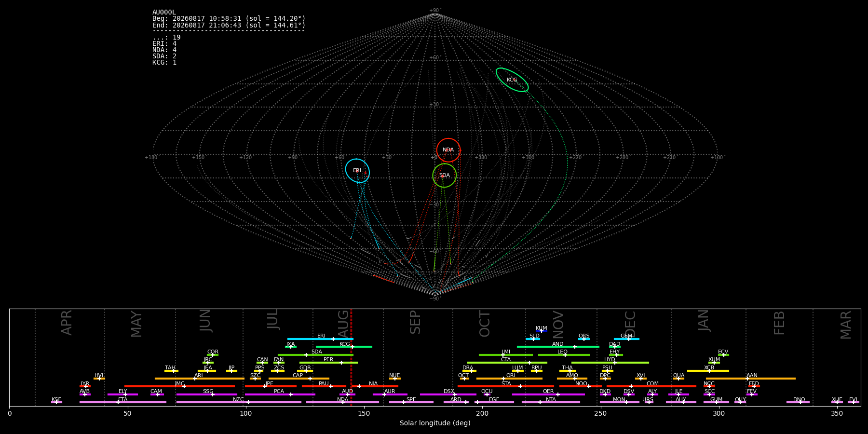Click the DEC month label

coord(630,324)
